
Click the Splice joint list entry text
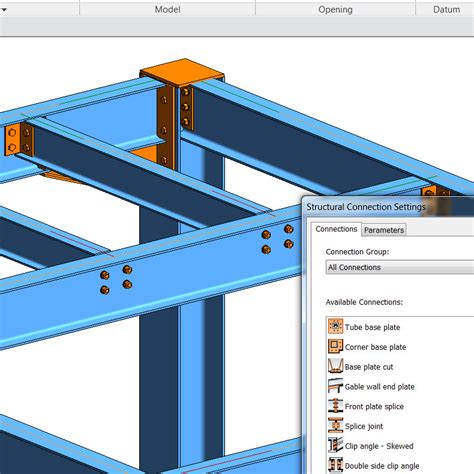364,426
